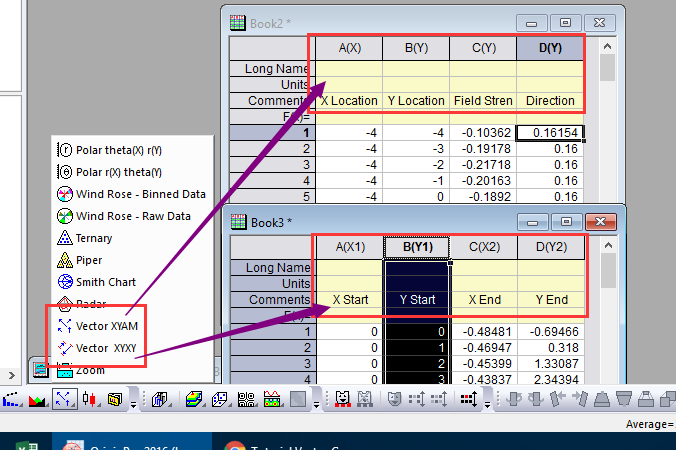This screenshot has width=676, height=450.
Task: Click the 'X Location' comment cell
Action: pos(350,100)
